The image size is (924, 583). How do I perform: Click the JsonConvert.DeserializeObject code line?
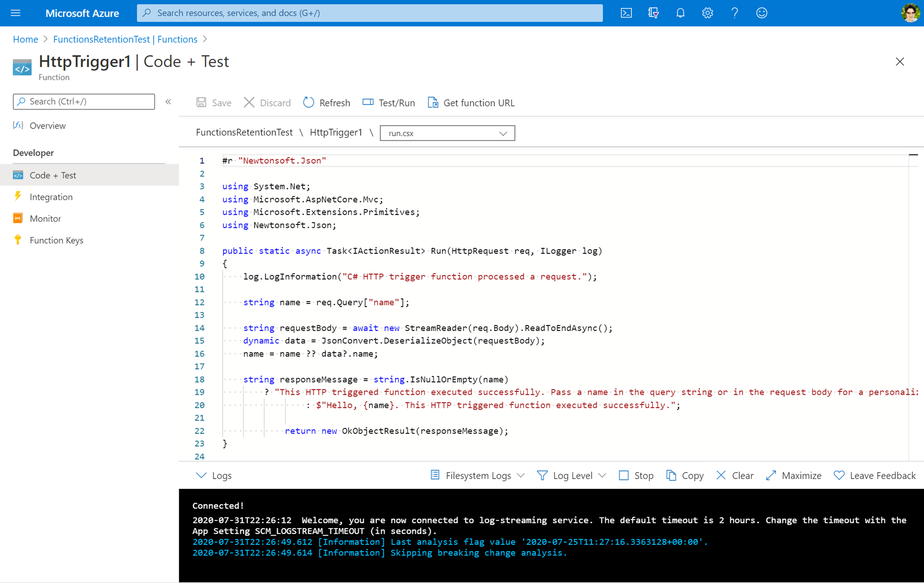point(394,341)
